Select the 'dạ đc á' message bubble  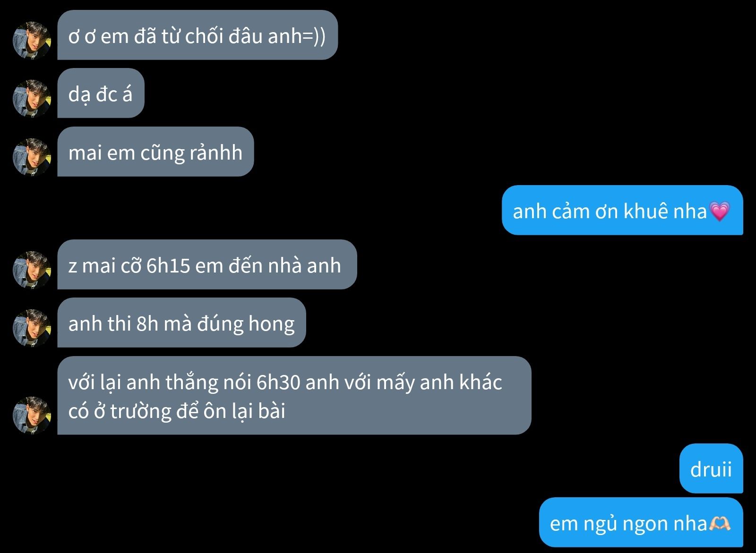101,93
